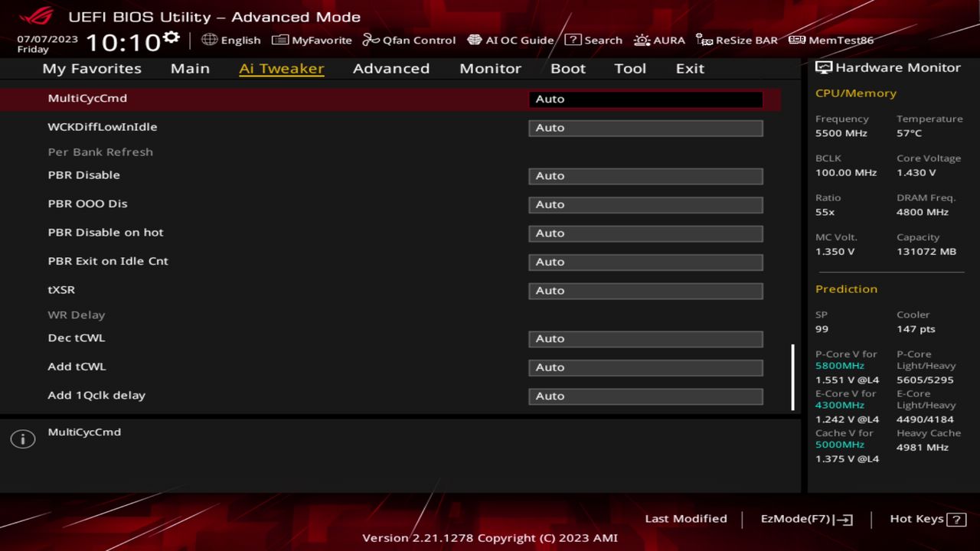Viewport: 980px width, 551px height.
Task: Open MyFavorite via its list icon
Action: 280,40
